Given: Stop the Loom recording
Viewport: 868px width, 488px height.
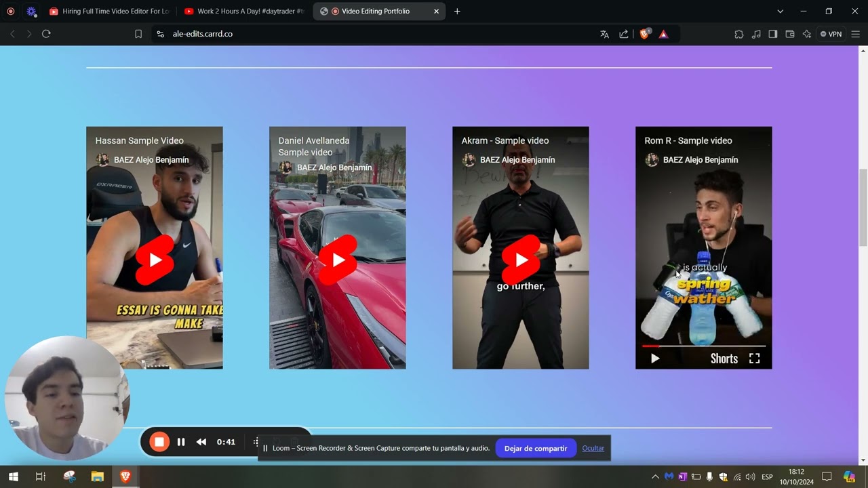Looking at the screenshot, I should coord(159,442).
